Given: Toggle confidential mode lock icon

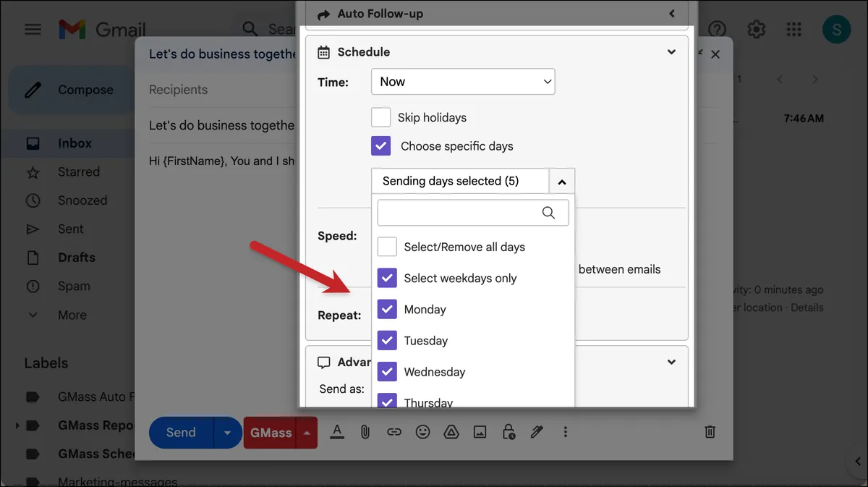Looking at the screenshot, I should point(509,432).
